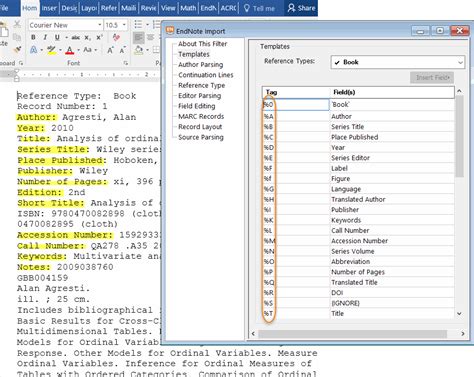The width and height of the screenshot is (474, 377).
Task: Switch to the Home ribbon tab
Action: tap(30, 8)
